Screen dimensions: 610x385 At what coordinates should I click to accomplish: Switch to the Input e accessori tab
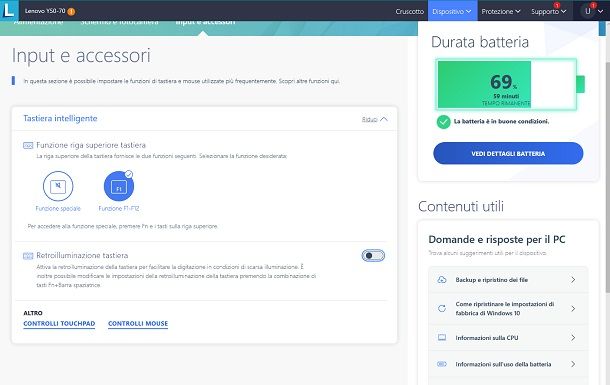(205, 22)
